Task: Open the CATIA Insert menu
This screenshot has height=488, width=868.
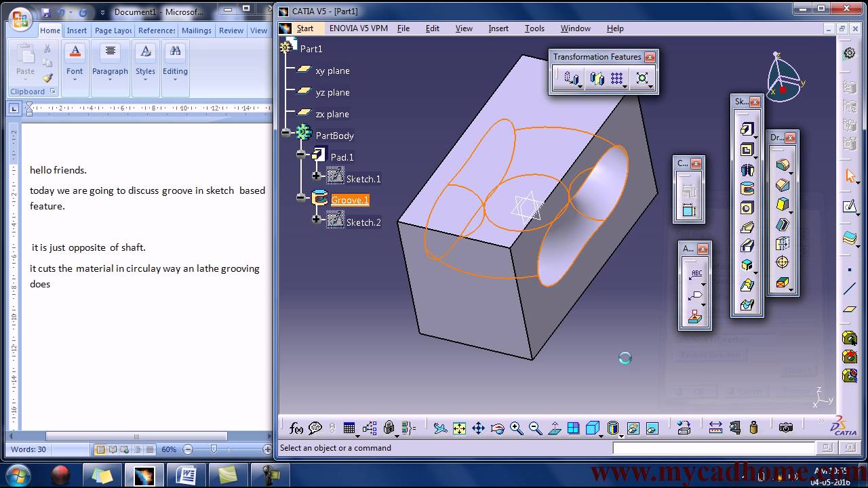Action: click(x=498, y=28)
